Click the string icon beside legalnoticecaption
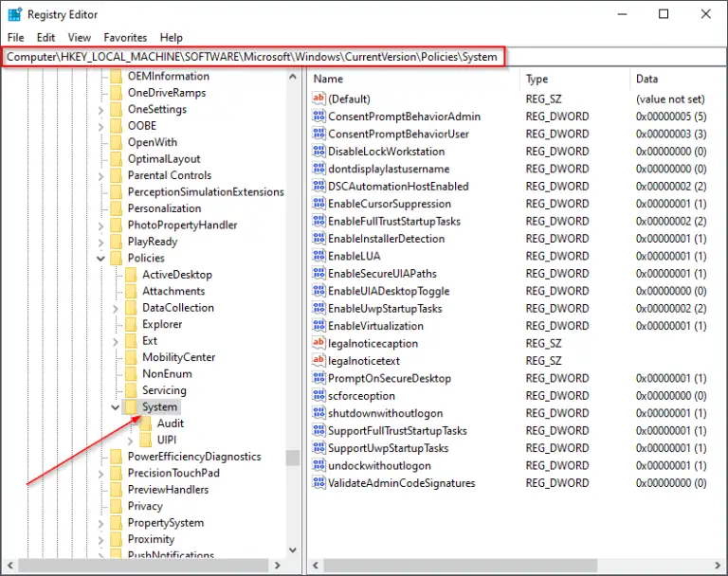The height and width of the screenshot is (576, 728). [318, 344]
